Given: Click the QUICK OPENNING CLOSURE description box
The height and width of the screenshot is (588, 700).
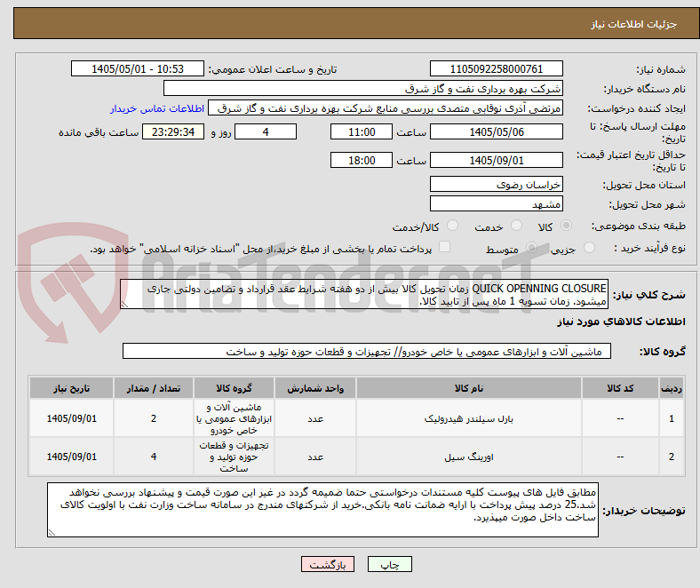Looking at the screenshot, I should (364, 294).
